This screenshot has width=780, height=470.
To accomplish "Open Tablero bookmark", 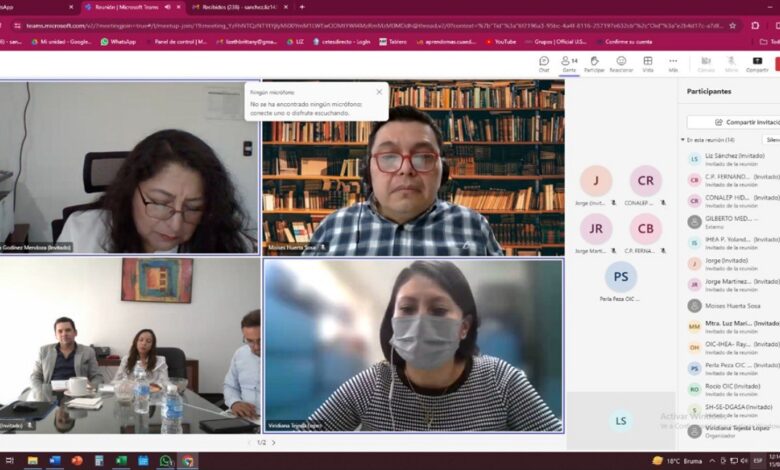I will pos(393,42).
